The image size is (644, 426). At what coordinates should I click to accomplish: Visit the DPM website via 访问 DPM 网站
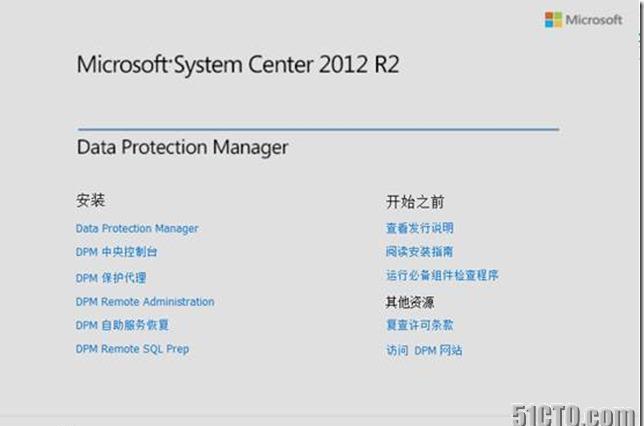click(424, 350)
